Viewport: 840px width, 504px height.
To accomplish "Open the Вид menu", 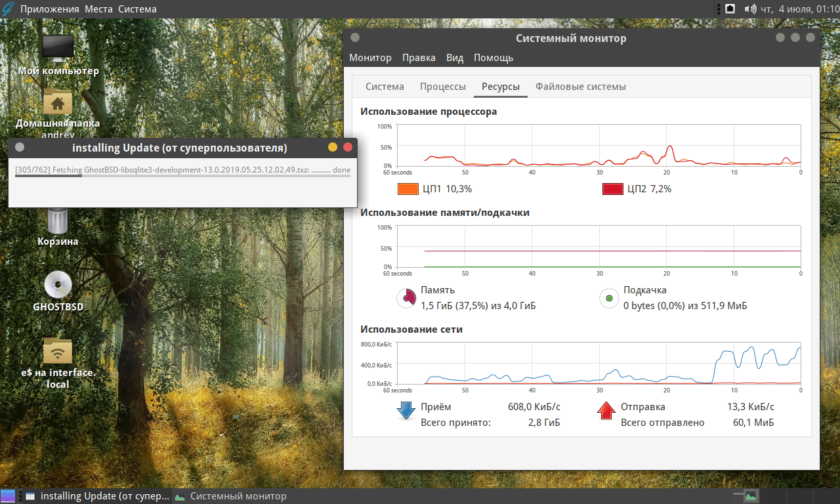I will pyautogui.click(x=455, y=58).
